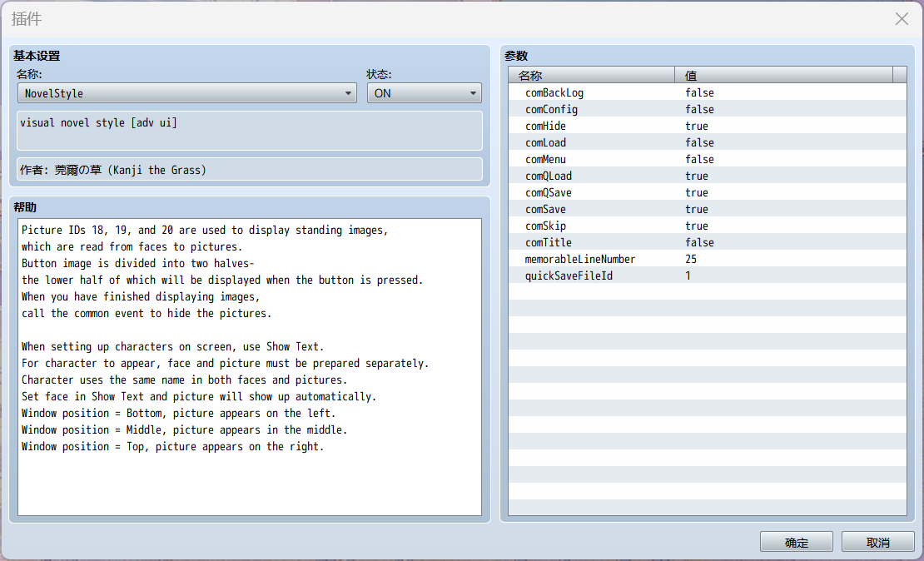The height and width of the screenshot is (561, 924).
Task: Select the comSave parameter row
Action: point(707,209)
